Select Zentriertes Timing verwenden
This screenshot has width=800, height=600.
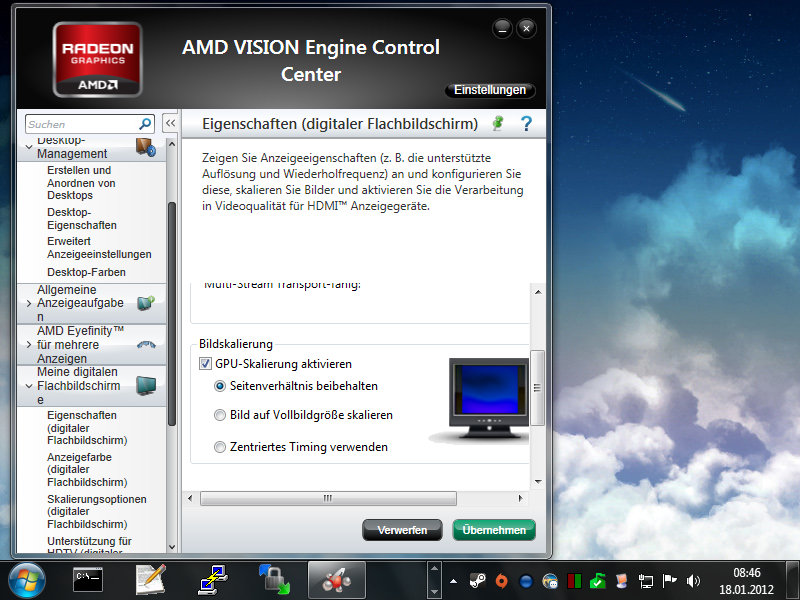220,447
